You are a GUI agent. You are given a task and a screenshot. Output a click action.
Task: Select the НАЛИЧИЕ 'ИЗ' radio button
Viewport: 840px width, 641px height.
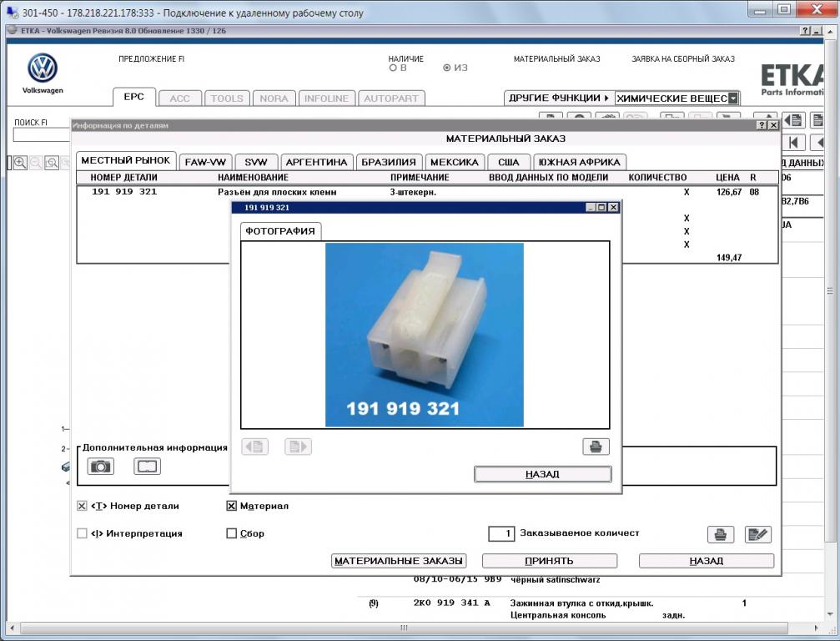(447, 68)
